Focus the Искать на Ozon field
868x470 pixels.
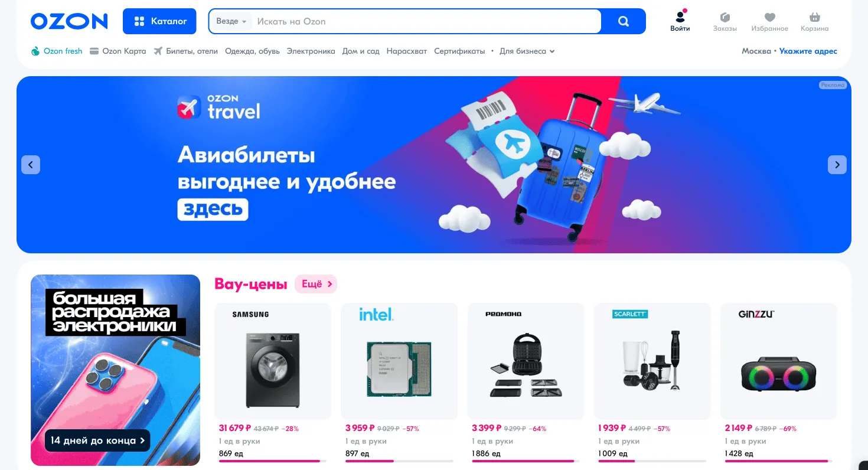(426, 21)
